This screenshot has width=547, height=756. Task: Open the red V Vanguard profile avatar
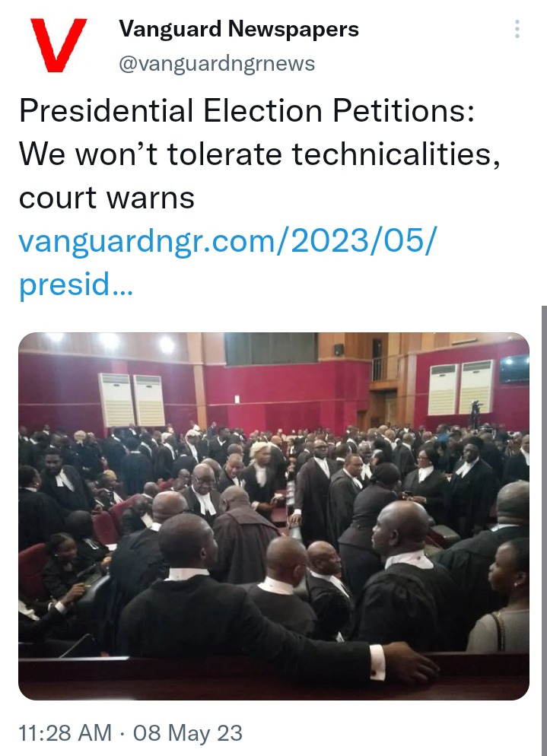click(x=59, y=45)
